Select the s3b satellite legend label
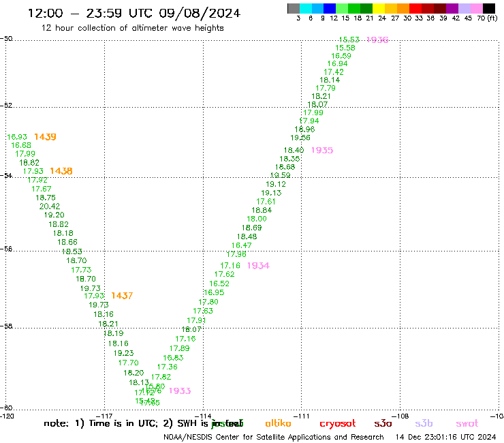The width and height of the screenshot is (504, 443). (424, 423)
